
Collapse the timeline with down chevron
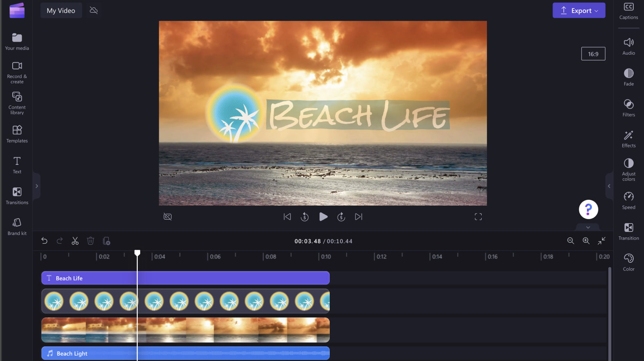(x=588, y=227)
